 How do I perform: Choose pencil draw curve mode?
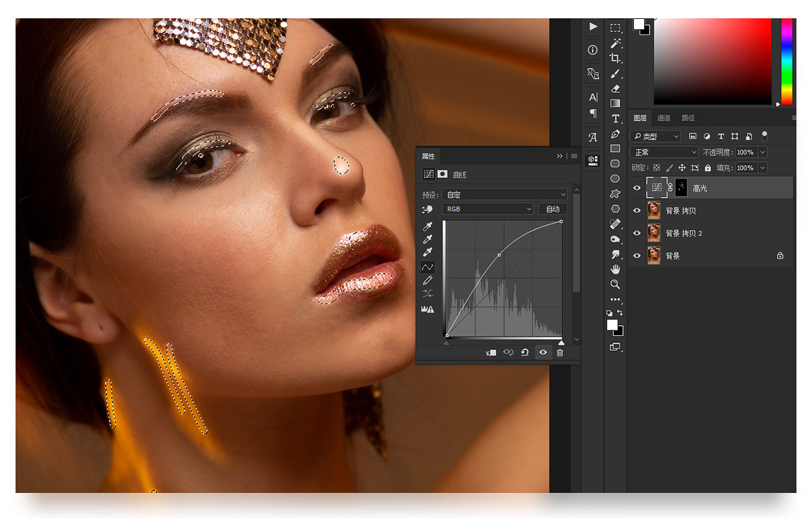[x=428, y=280]
